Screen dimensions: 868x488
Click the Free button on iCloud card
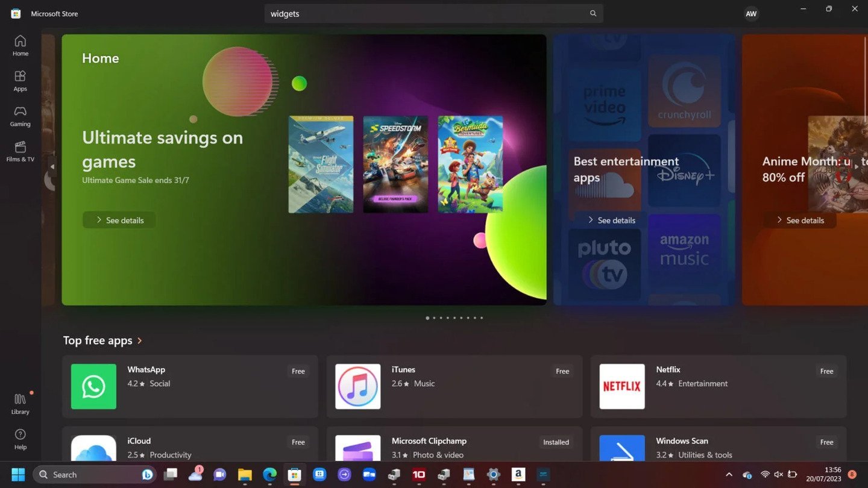click(x=298, y=442)
